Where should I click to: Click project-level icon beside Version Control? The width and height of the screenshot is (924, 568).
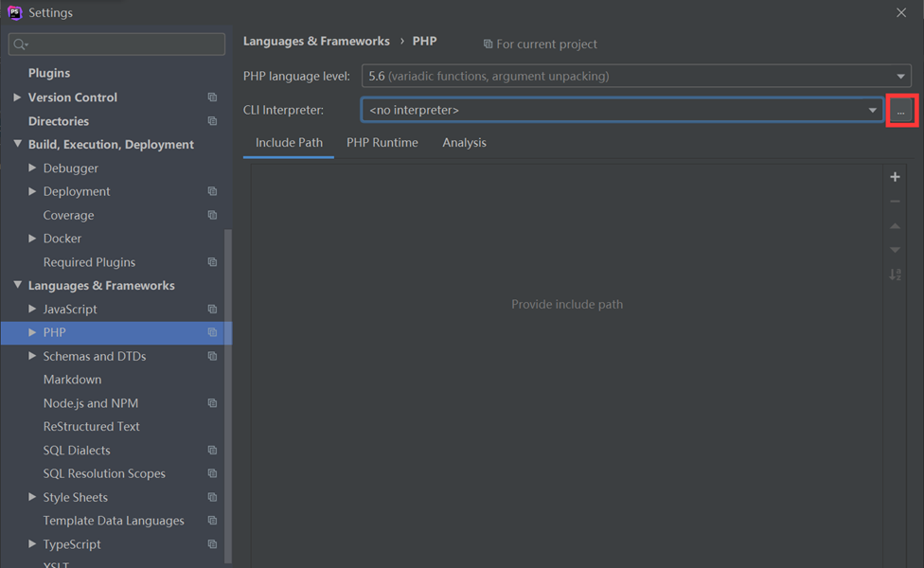pos(212,98)
